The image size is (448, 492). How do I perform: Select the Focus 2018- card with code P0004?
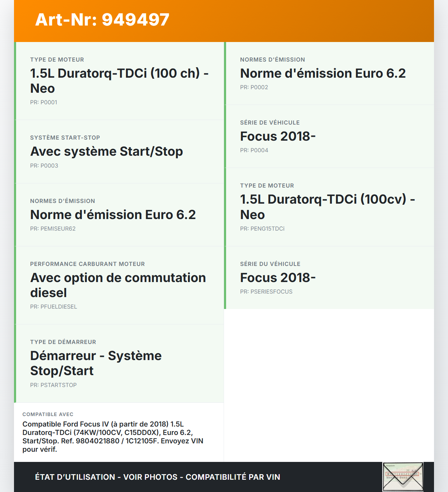point(278,136)
